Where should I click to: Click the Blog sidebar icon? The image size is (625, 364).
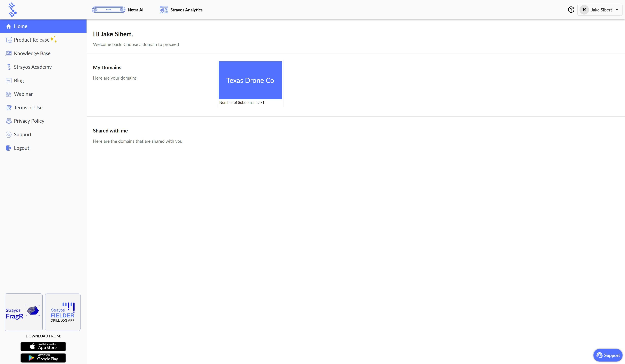point(9,81)
